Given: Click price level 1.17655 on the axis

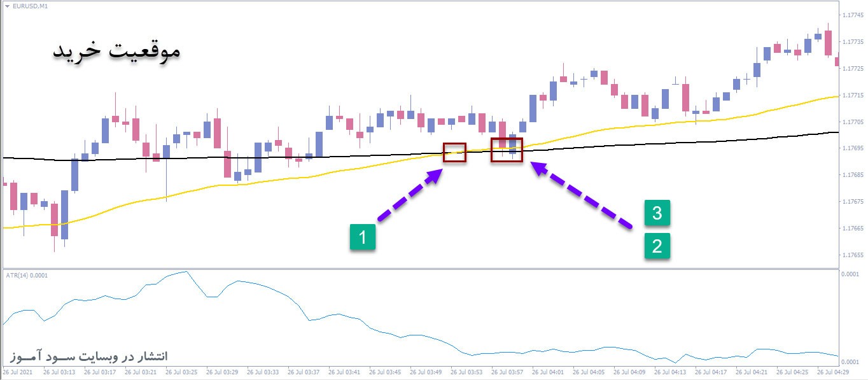Looking at the screenshot, I should [x=853, y=255].
